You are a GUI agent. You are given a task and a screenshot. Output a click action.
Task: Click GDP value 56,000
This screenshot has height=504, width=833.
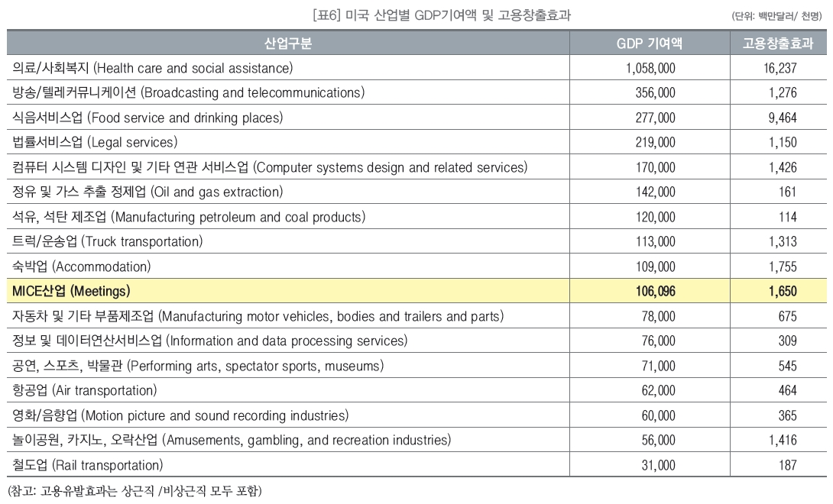[x=658, y=440]
